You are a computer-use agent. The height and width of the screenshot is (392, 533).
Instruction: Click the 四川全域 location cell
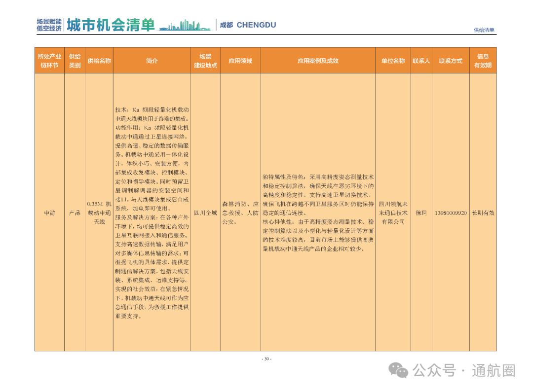205,213
